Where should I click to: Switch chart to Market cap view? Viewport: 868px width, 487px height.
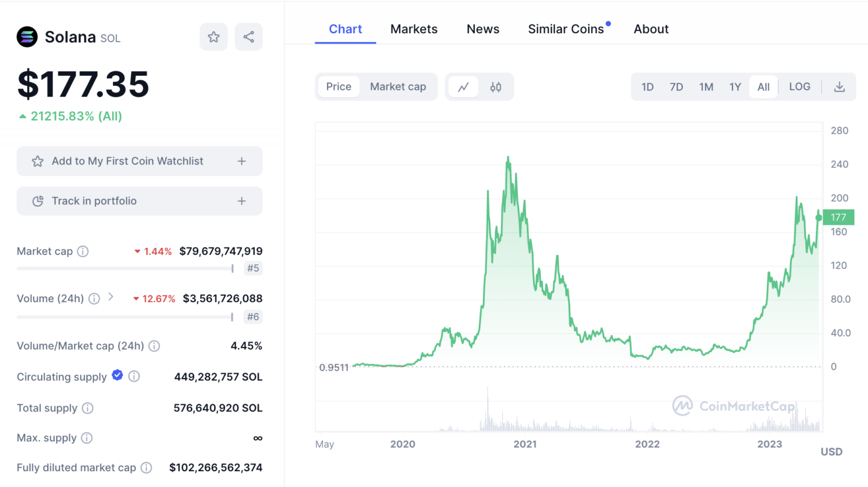(398, 86)
